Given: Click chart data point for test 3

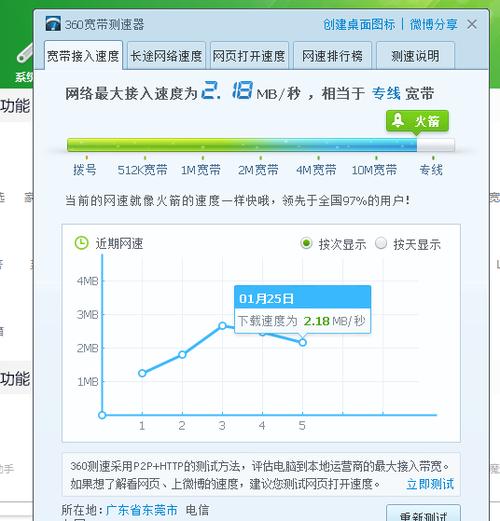Looking at the screenshot, I should click(x=222, y=326).
